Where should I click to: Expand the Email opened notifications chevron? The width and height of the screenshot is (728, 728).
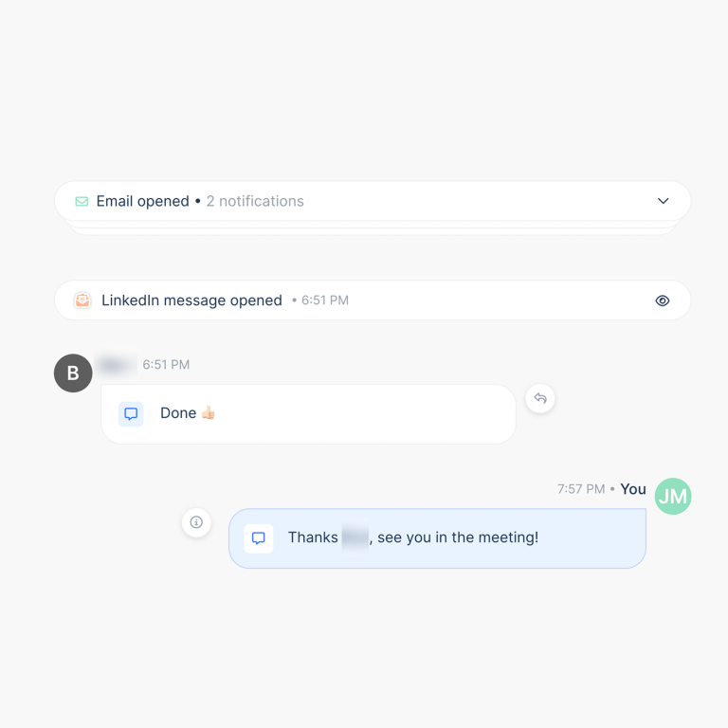[664, 201]
